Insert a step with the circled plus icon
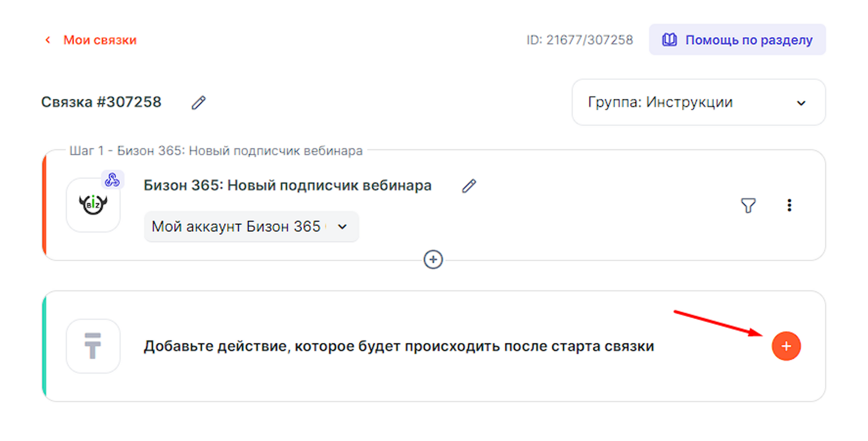This screenshot has height=441, width=868. pos(433,260)
